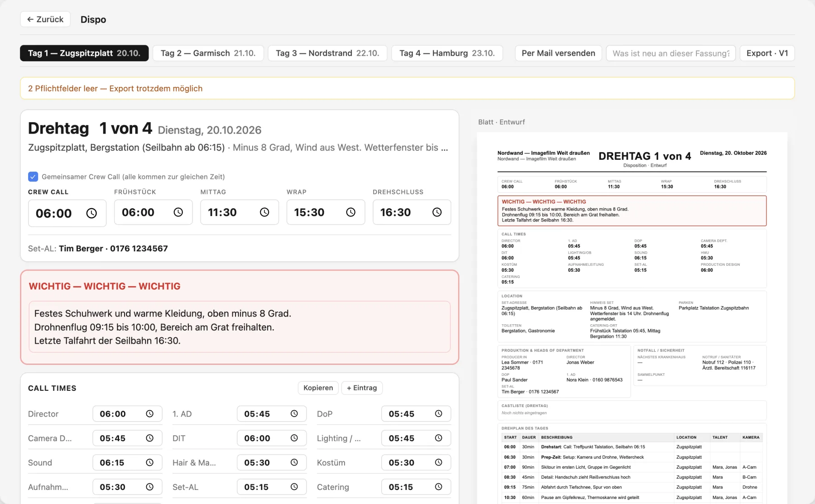Click clock icon for Director call time

(150, 414)
